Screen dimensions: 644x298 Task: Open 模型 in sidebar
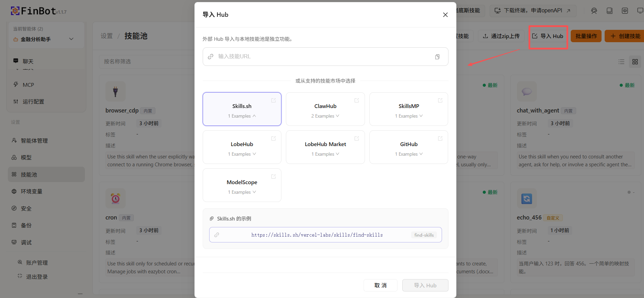point(46,157)
